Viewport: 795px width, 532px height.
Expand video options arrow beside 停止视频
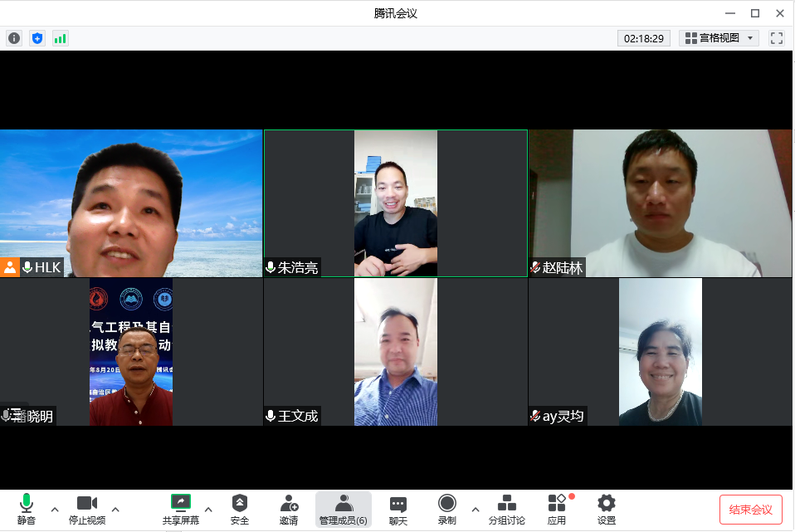tap(115, 509)
